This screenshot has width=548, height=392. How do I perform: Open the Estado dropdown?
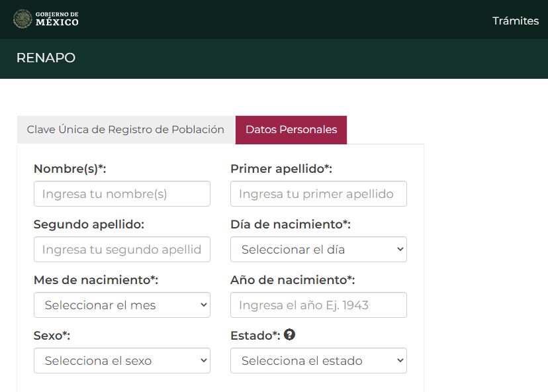coord(318,360)
